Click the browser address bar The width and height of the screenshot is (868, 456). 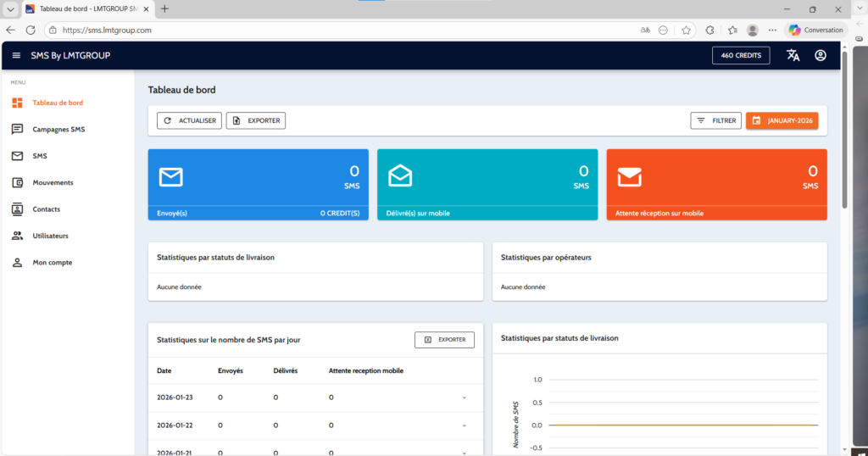[339, 30]
